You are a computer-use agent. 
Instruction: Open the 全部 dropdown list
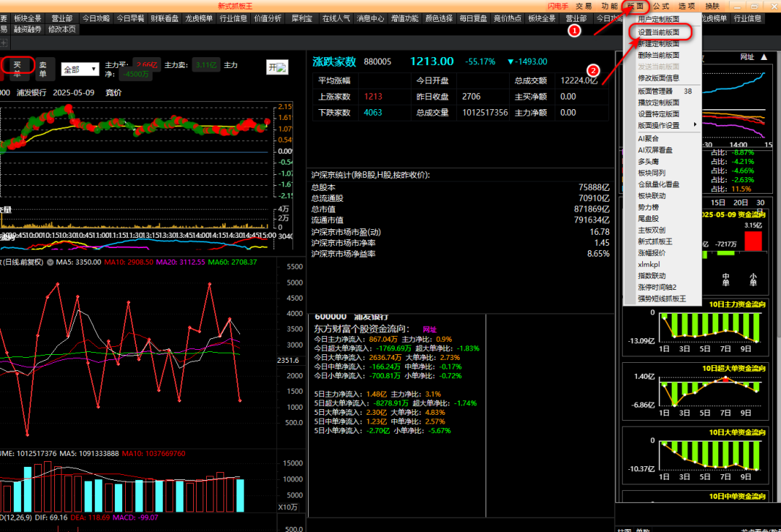click(x=80, y=69)
